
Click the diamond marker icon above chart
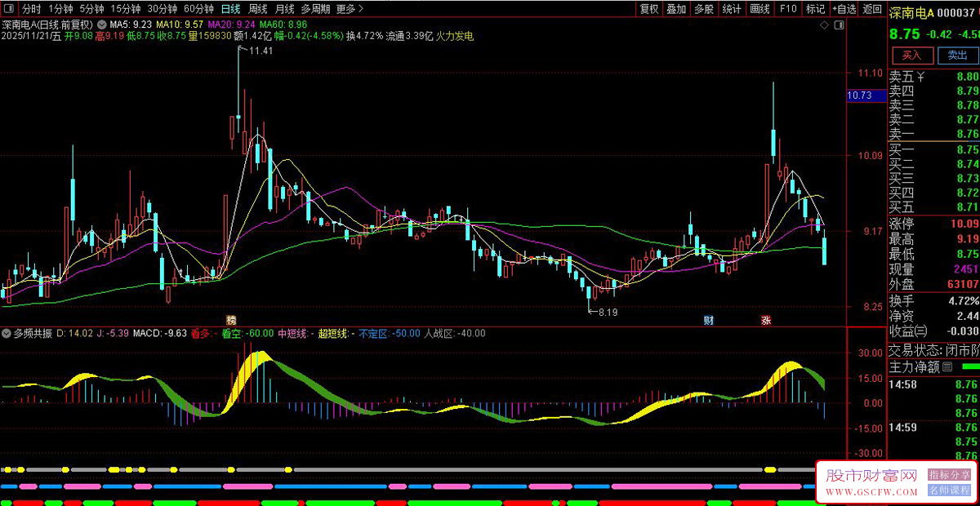826,25
